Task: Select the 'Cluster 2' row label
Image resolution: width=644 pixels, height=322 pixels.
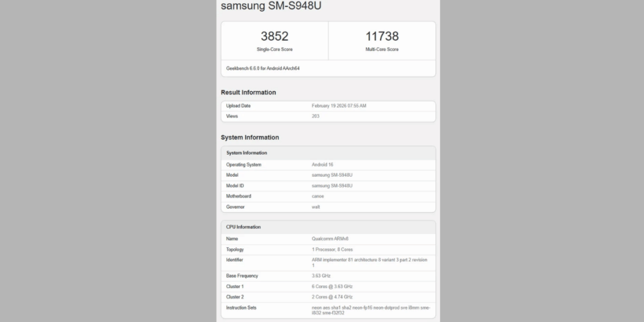Action: pos(235,297)
